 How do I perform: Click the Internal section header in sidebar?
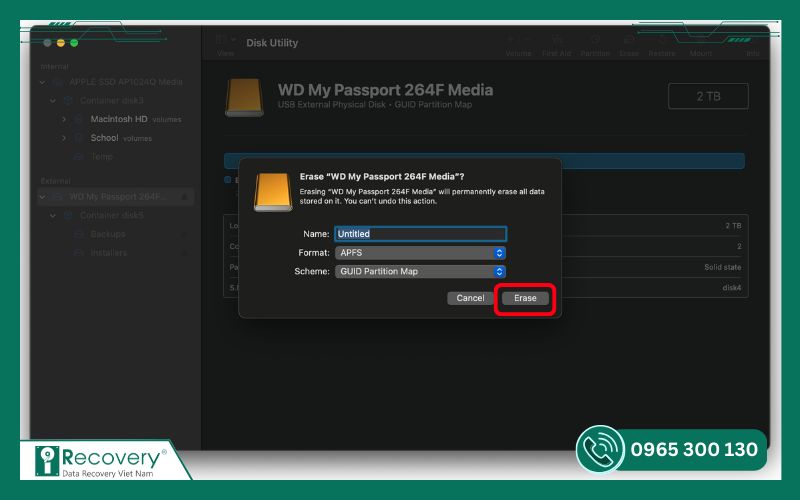click(x=55, y=66)
